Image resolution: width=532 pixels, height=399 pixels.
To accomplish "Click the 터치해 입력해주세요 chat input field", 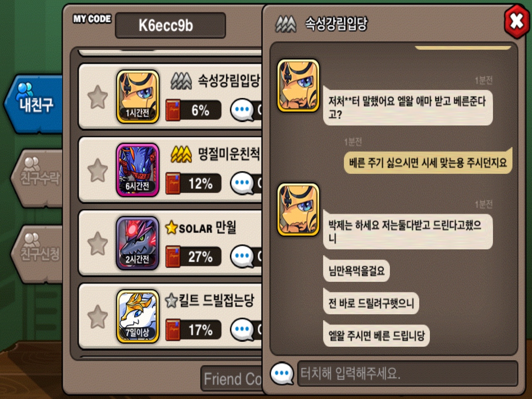I will tap(408, 373).
